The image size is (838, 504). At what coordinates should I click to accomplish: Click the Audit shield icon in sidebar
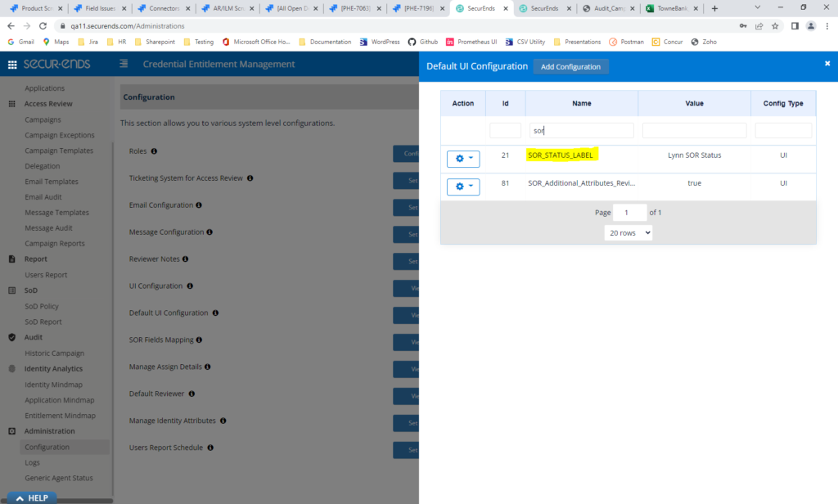click(11, 337)
